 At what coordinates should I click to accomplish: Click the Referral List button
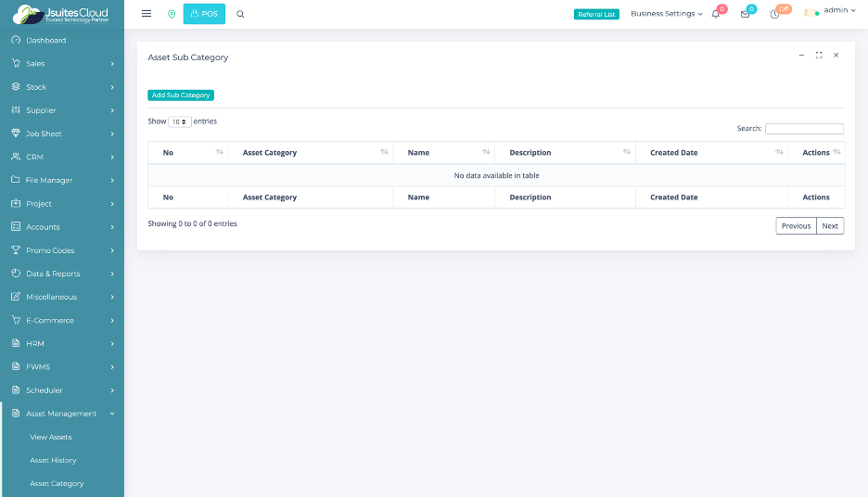pos(596,14)
